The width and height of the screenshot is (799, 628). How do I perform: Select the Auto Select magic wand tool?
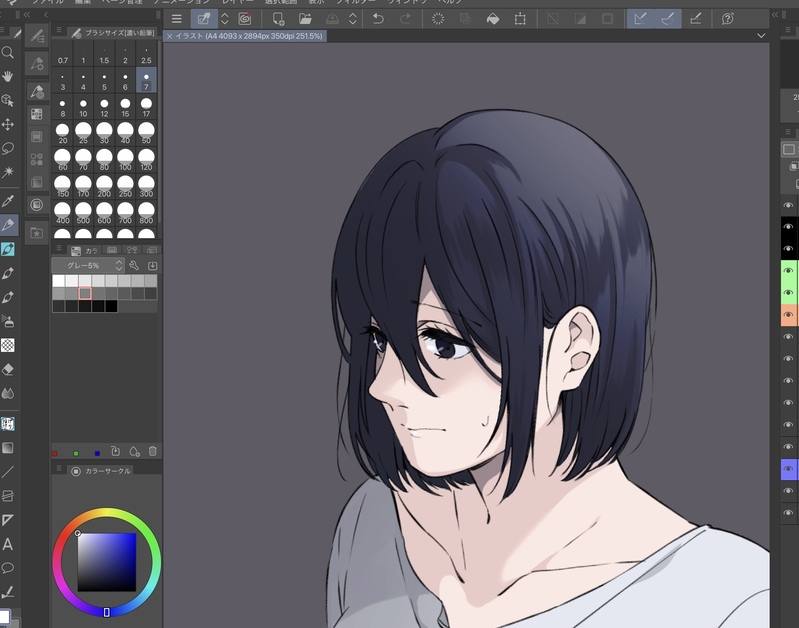(8, 172)
